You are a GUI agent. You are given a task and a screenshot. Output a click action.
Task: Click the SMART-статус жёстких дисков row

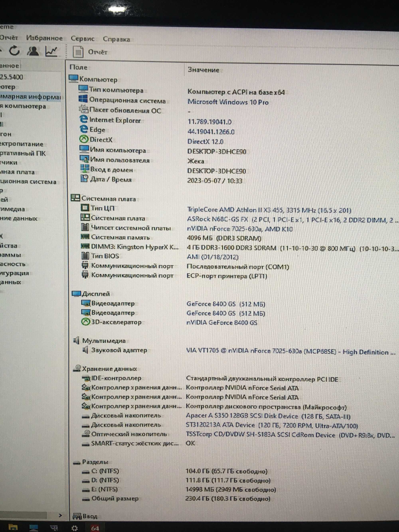tap(138, 443)
